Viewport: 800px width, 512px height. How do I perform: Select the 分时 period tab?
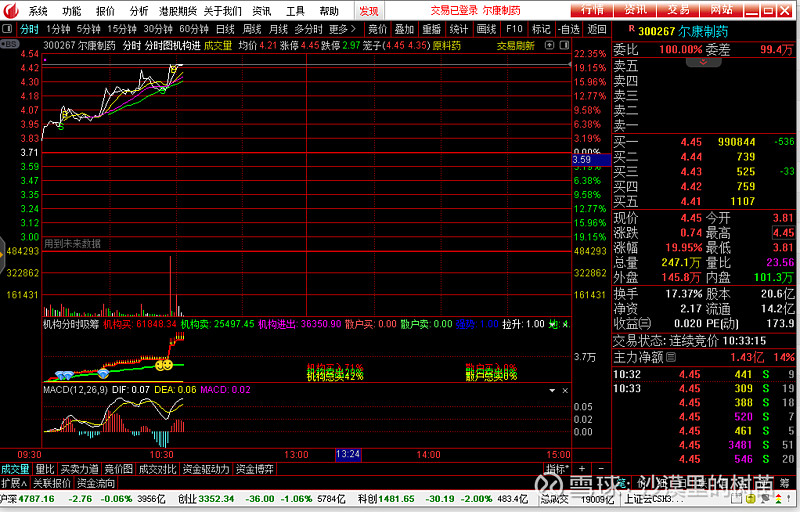click(x=29, y=29)
